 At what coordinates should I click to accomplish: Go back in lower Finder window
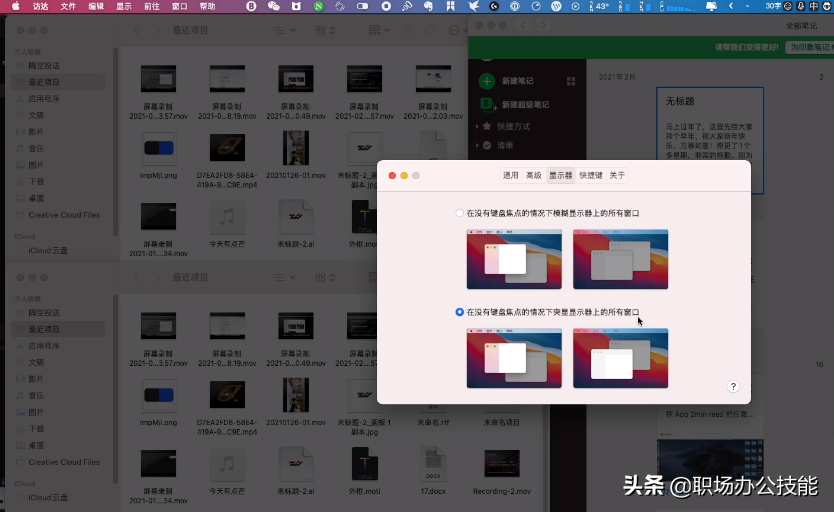[137, 278]
